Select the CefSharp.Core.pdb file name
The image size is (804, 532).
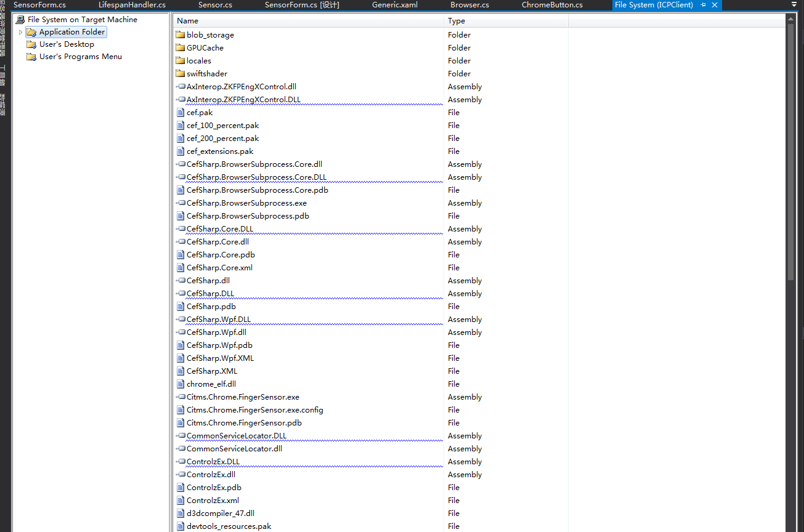[221, 254]
